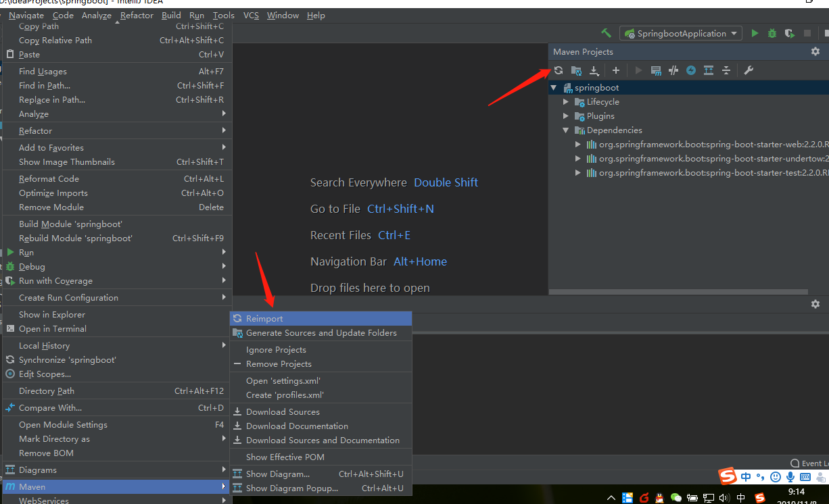Select Remove Projects in submenu
Image resolution: width=829 pixels, height=504 pixels.
321,364
